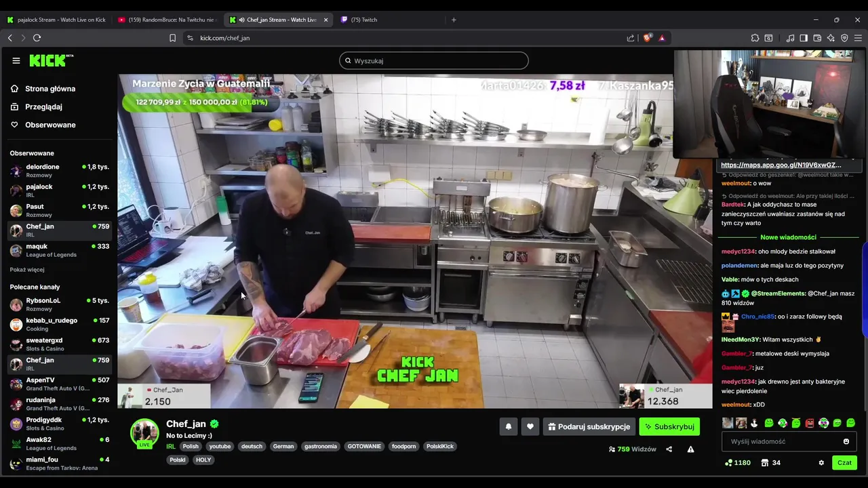Share the Chef_jan stream
The height and width of the screenshot is (488, 868).
[669, 449]
